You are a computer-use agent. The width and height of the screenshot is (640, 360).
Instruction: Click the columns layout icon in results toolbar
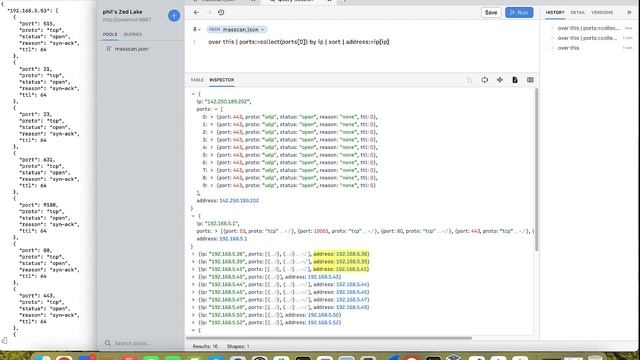(x=530, y=80)
